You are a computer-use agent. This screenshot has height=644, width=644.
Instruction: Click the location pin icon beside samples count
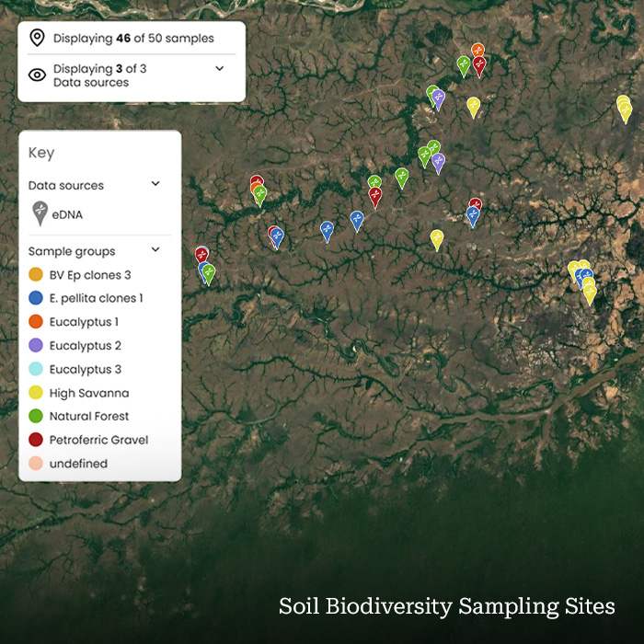point(37,38)
